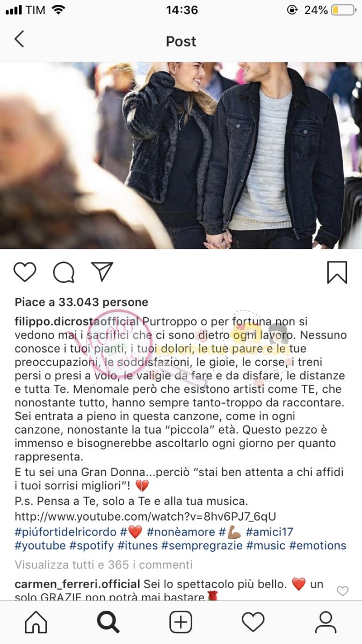Create new post with plus icon
Image resolution: width=362 pixels, height=644 pixels.
[x=181, y=622]
